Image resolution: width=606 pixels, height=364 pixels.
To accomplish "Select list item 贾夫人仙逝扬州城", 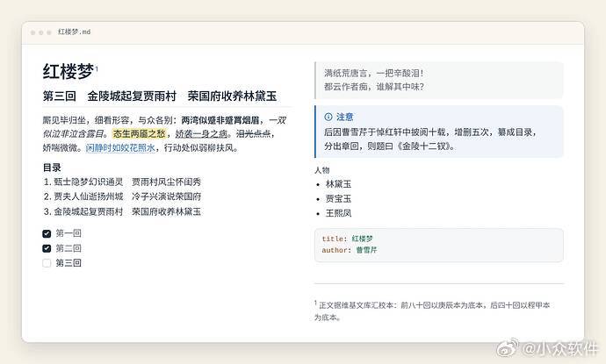I will pyautogui.click(x=88, y=196).
